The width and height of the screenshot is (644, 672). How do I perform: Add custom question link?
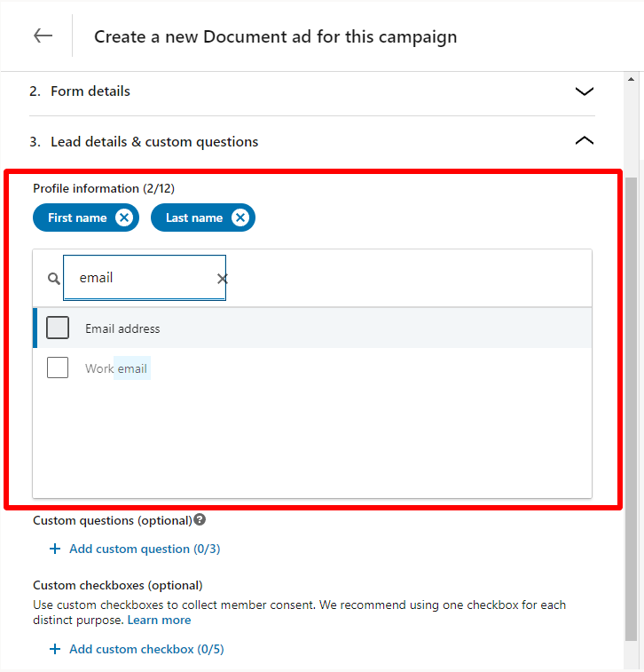pyautogui.click(x=145, y=549)
